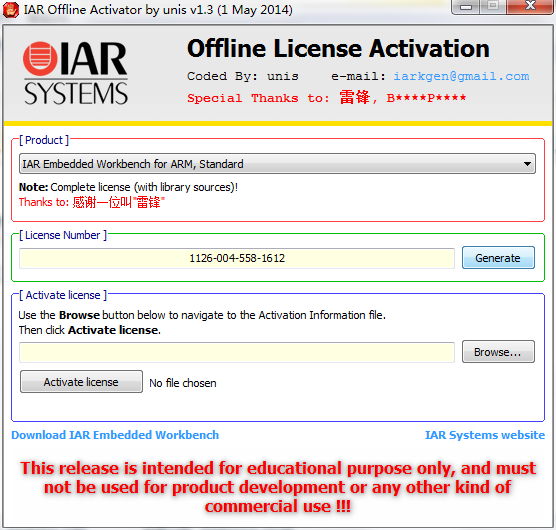The image size is (556, 530).
Task: Click the No file chosen status text
Action: [183, 383]
